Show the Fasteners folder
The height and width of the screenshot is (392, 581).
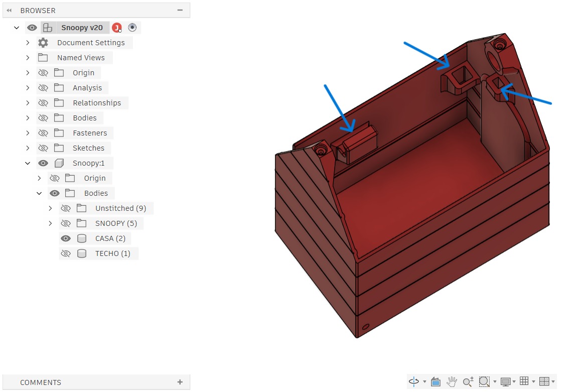coord(43,133)
